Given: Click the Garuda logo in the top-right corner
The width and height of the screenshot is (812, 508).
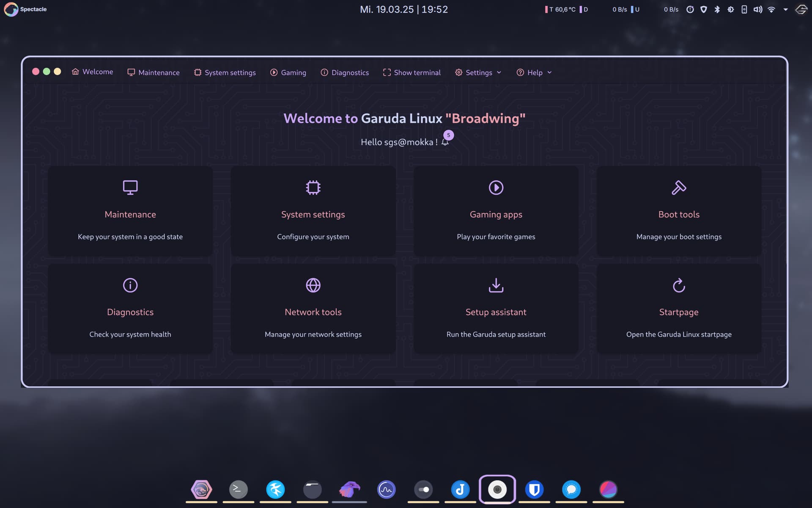Looking at the screenshot, I should [801, 9].
